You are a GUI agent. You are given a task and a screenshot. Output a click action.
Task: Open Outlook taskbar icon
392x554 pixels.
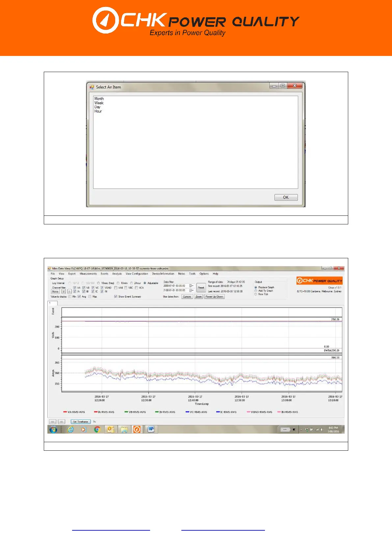(111, 429)
